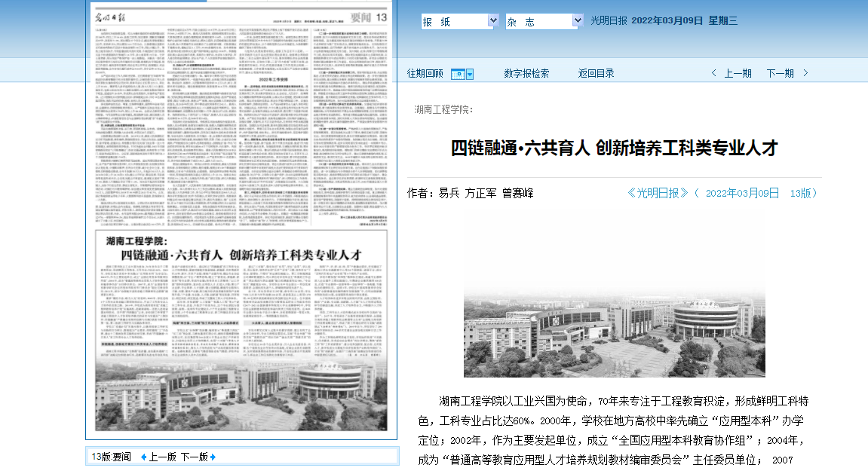Image resolution: width=868 pixels, height=471 pixels.
Task: Go to next issue 下一期
Action: point(780,73)
